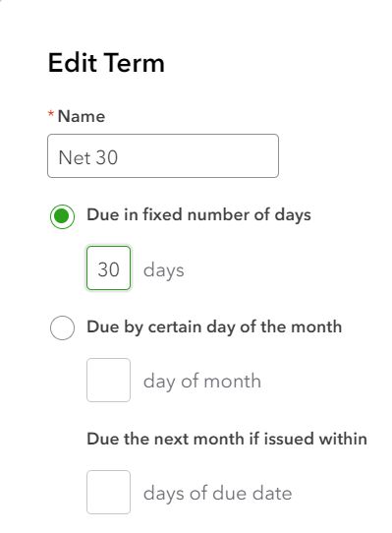Click the word Term in the dialog title
This screenshot has height=533, width=392.
point(134,63)
